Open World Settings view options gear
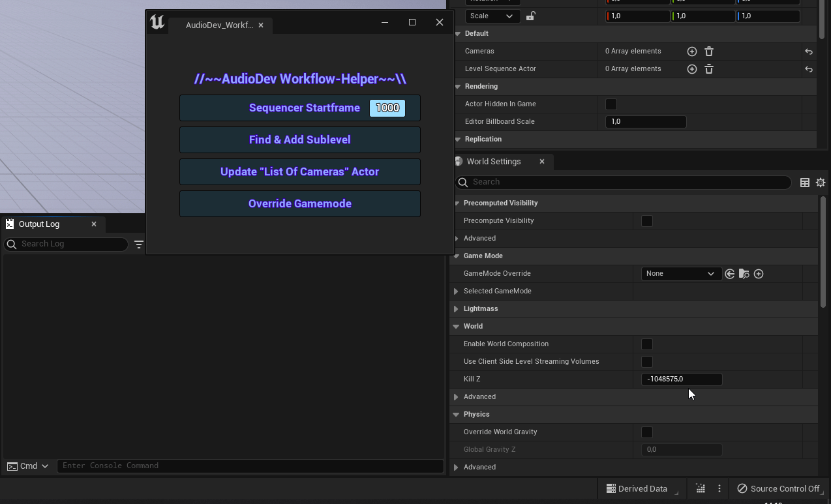Image resolution: width=831 pixels, height=504 pixels. click(821, 183)
